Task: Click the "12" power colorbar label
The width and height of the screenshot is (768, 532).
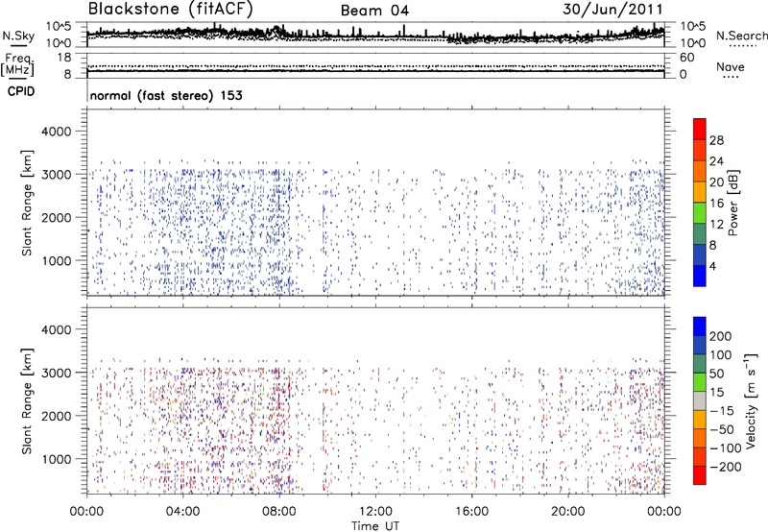Action: click(716, 225)
